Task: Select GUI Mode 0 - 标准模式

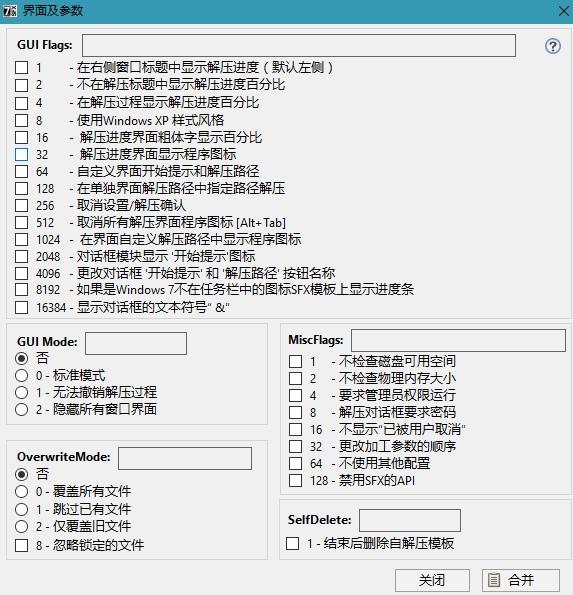Action: tap(22, 375)
